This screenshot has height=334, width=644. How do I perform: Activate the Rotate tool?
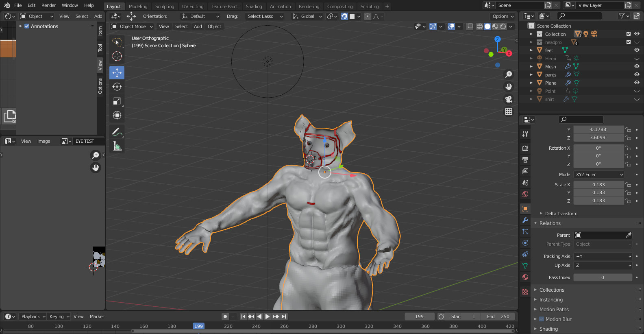pyautogui.click(x=117, y=87)
